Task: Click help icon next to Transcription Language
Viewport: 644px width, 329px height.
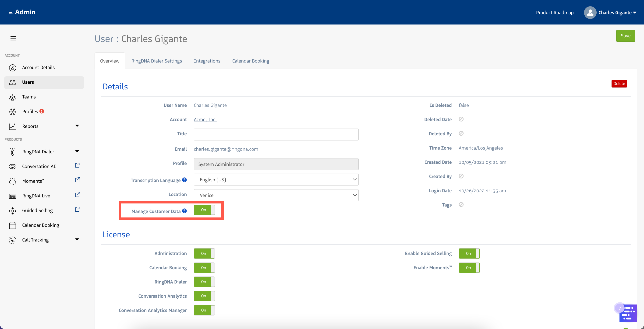Action: pos(184,180)
